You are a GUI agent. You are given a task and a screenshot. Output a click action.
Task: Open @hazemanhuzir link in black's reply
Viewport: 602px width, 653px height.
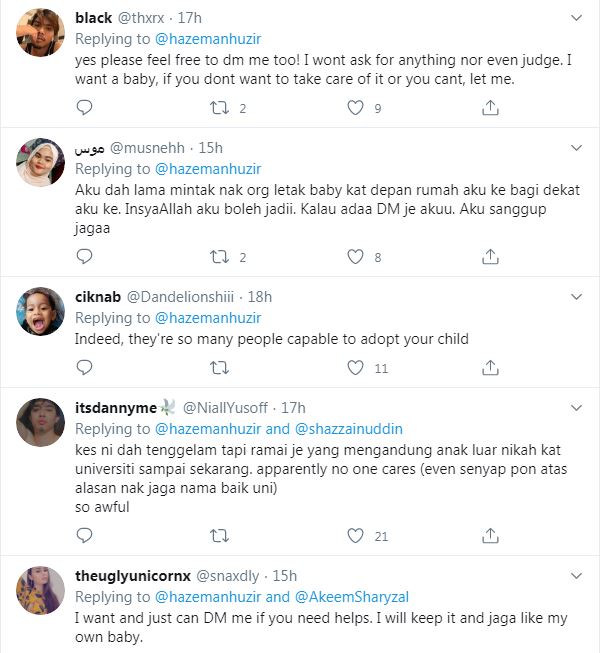point(208,39)
